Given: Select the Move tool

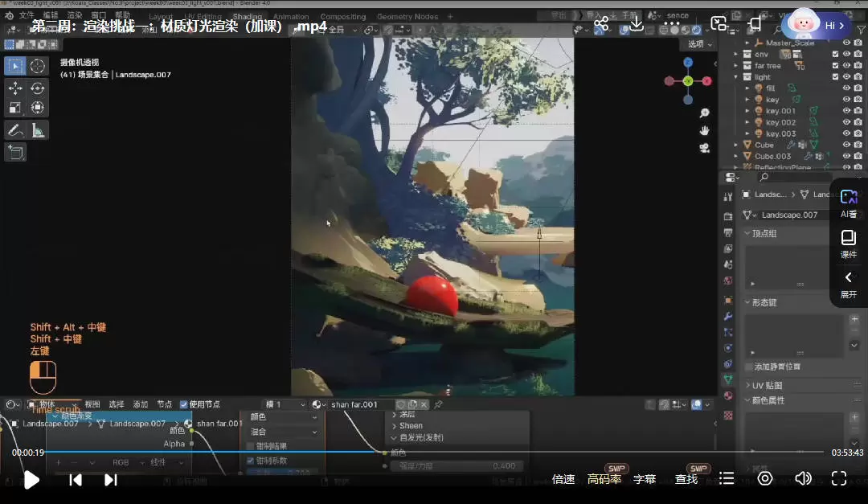Looking at the screenshot, I should pos(15,88).
